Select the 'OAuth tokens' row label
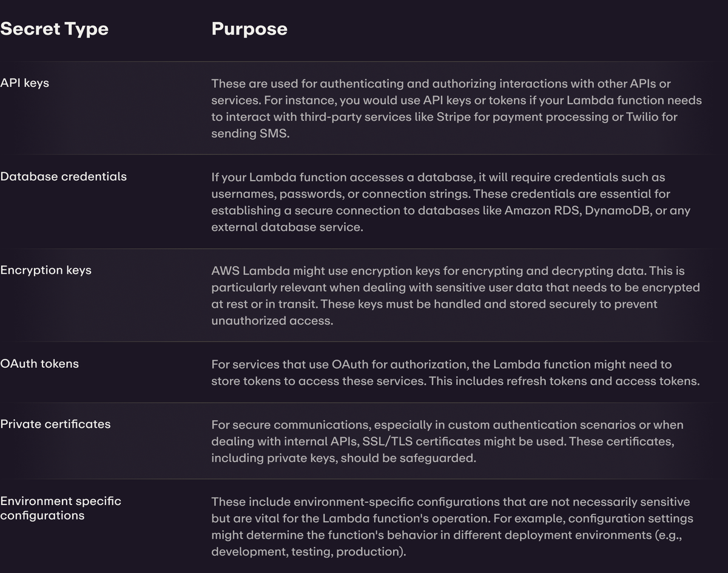 point(39,364)
